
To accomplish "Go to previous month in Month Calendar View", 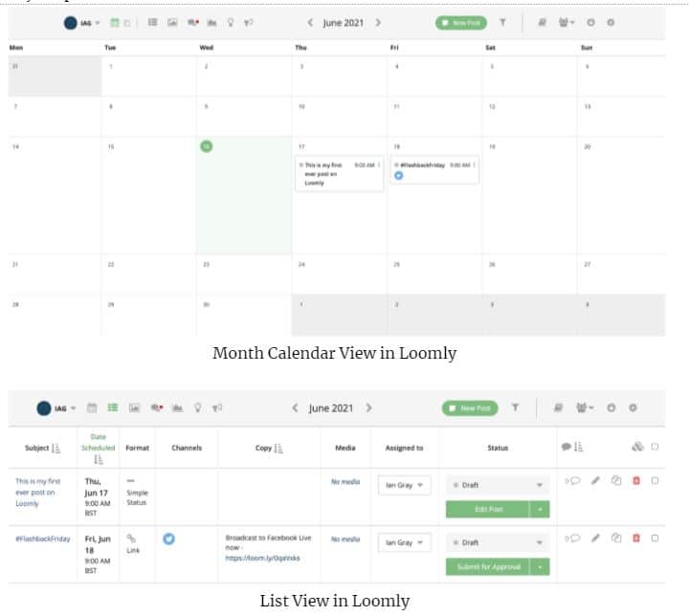I will tap(310, 22).
